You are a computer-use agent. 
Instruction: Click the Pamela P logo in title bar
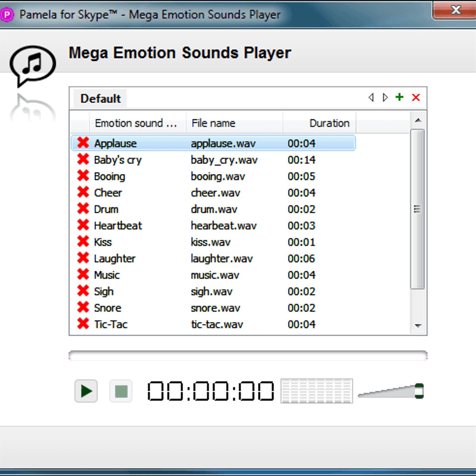(x=7, y=15)
